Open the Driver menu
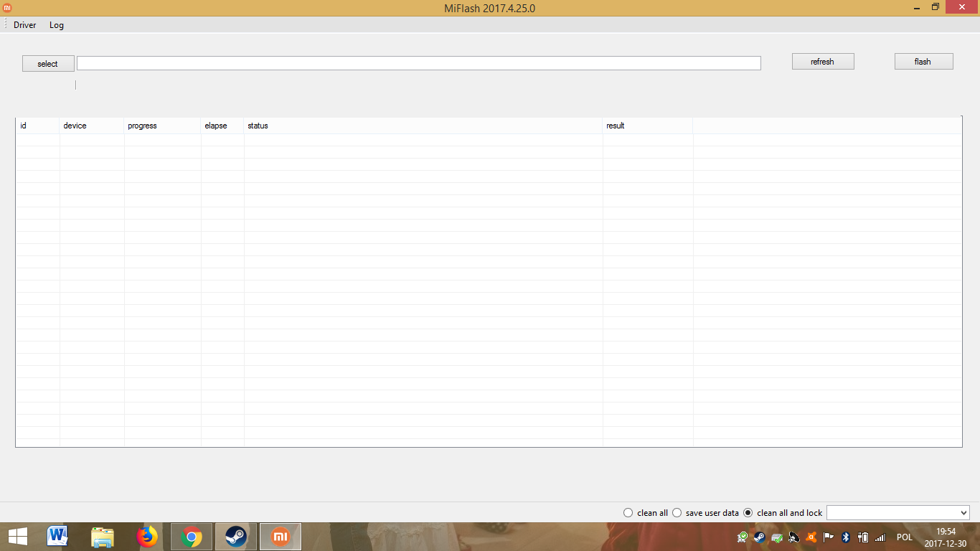980x551 pixels. [25, 25]
